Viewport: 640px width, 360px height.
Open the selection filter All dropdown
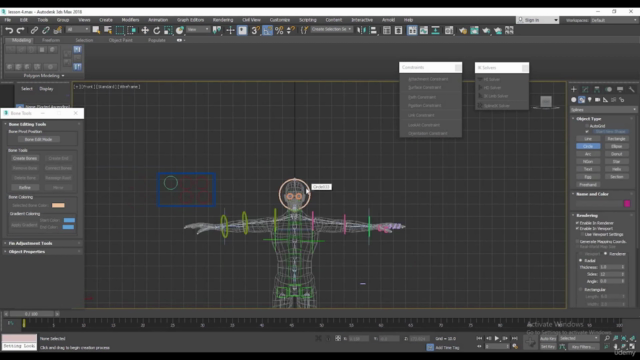tap(78, 29)
